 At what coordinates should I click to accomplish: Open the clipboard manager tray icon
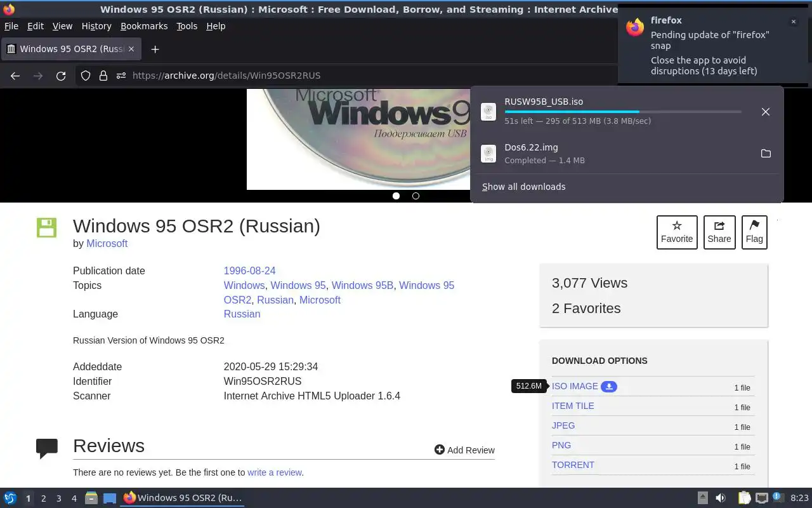(745, 498)
